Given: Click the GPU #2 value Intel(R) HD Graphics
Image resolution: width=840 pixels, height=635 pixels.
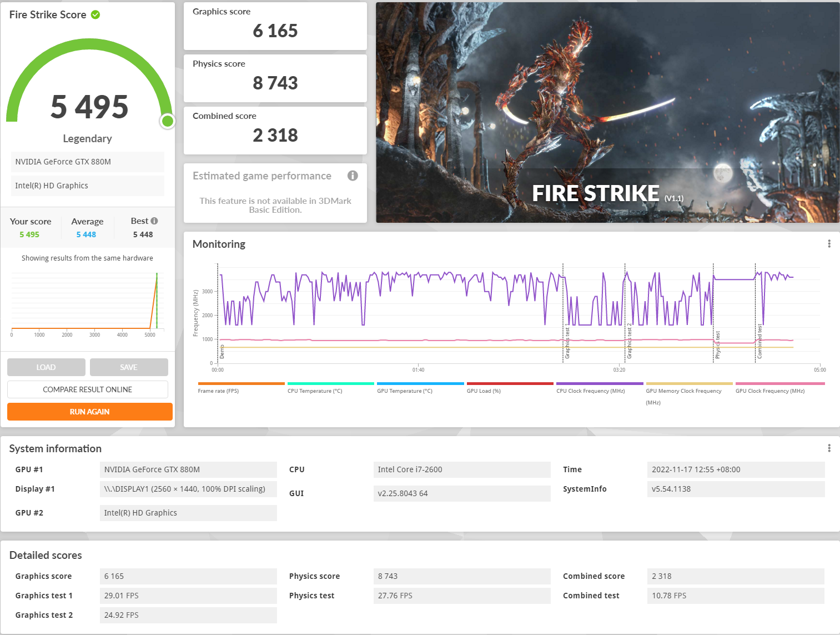Looking at the screenshot, I should point(188,513).
